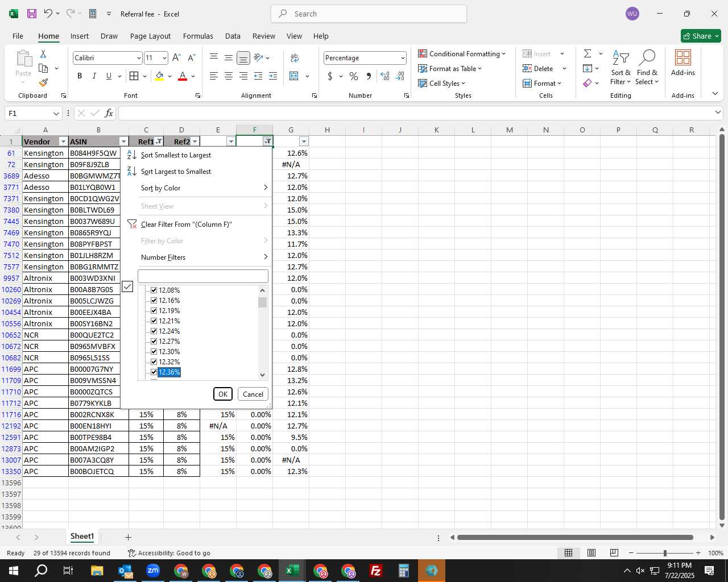Decrease font size with smaller A icon

(x=191, y=57)
